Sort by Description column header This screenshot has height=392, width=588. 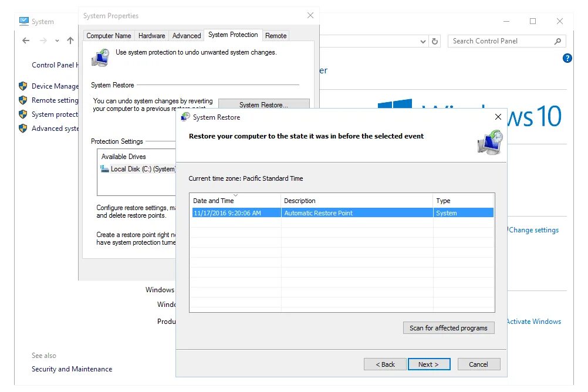(357, 201)
